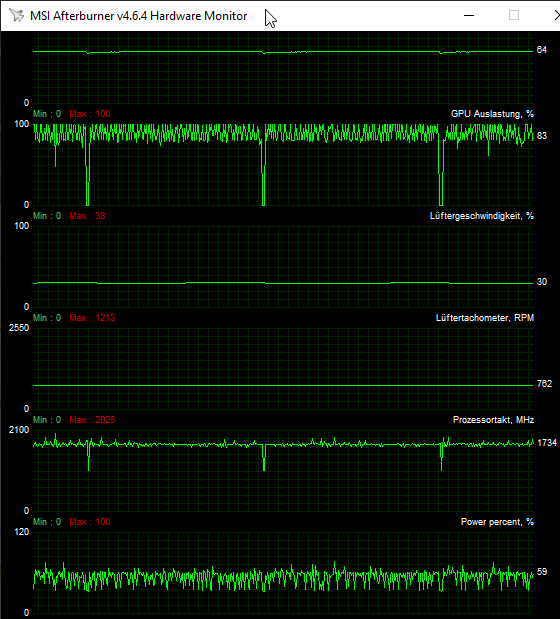Image resolution: width=560 pixels, height=619 pixels.
Task: Click the 'Power percent, %' graph label
Action: click(x=497, y=522)
